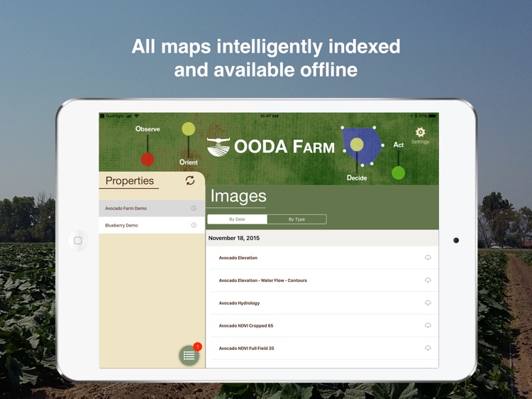Tap the yellow Orient circle
The image size is (532, 399).
click(188, 129)
